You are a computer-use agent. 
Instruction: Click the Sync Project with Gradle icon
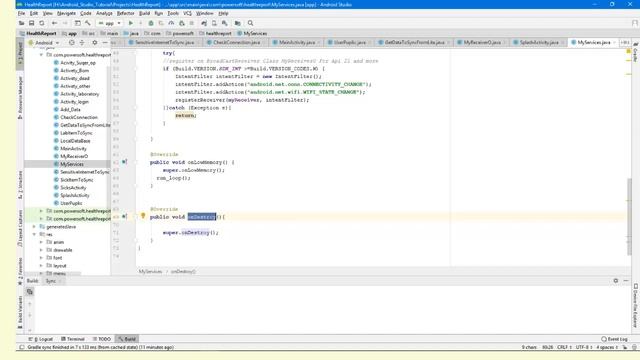pos(204,23)
